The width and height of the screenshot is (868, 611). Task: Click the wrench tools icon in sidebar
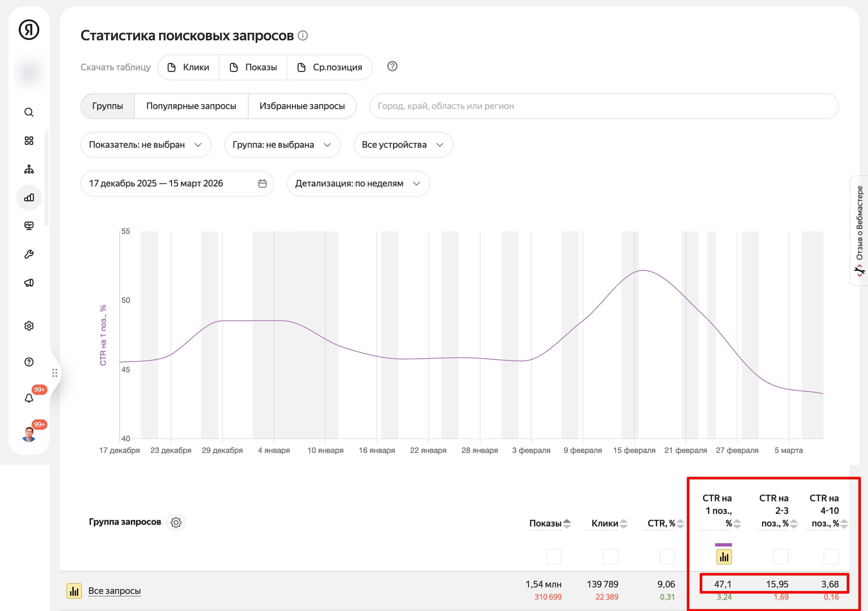(x=29, y=254)
